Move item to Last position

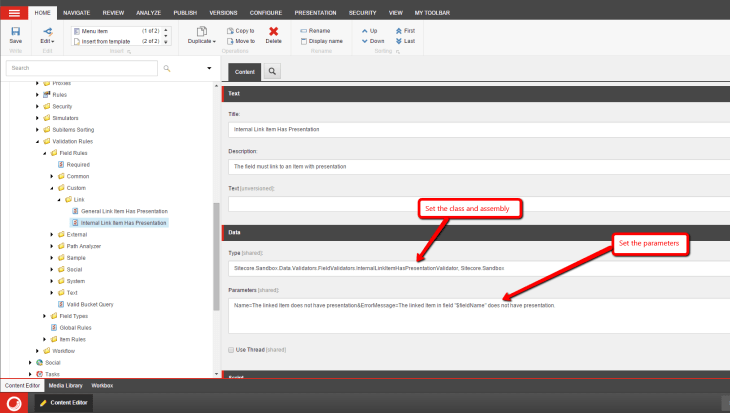pyautogui.click(x=405, y=41)
